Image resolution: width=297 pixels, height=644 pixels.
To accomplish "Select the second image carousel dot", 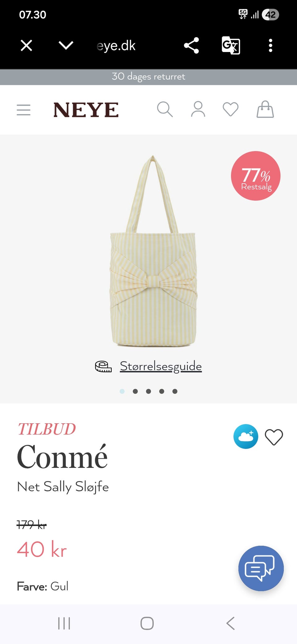I will coord(135,391).
